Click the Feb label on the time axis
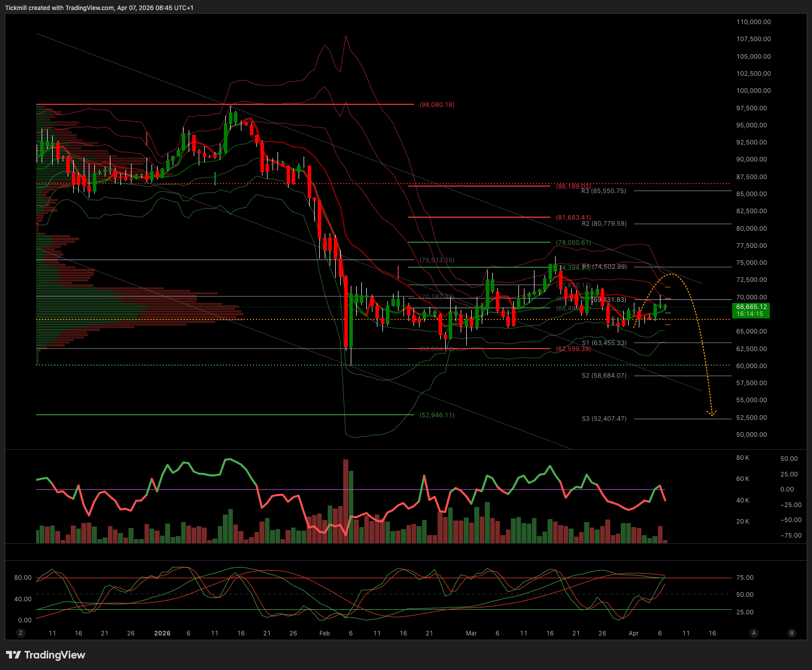The height and width of the screenshot is (670, 812). [x=325, y=633]
